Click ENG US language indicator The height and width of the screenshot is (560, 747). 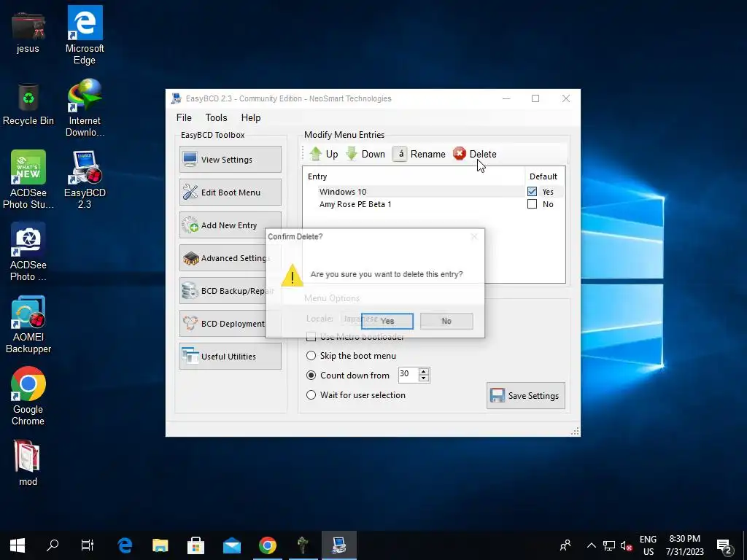[x=648, y=545]
